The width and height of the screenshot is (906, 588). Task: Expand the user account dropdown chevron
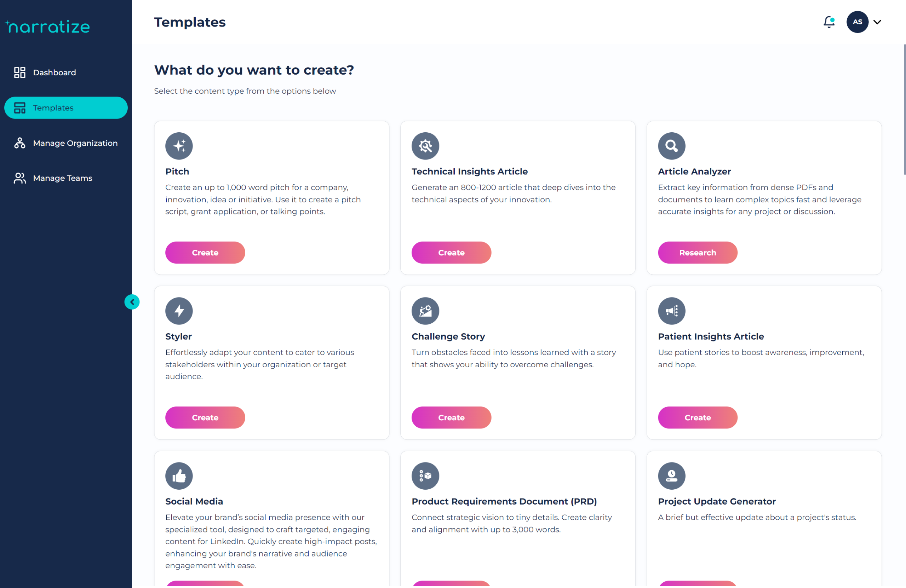(877, 22)
